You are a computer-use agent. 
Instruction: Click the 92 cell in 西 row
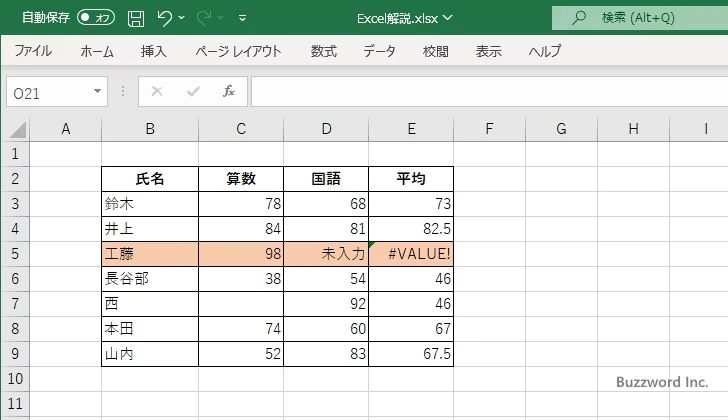pos(326,304)
